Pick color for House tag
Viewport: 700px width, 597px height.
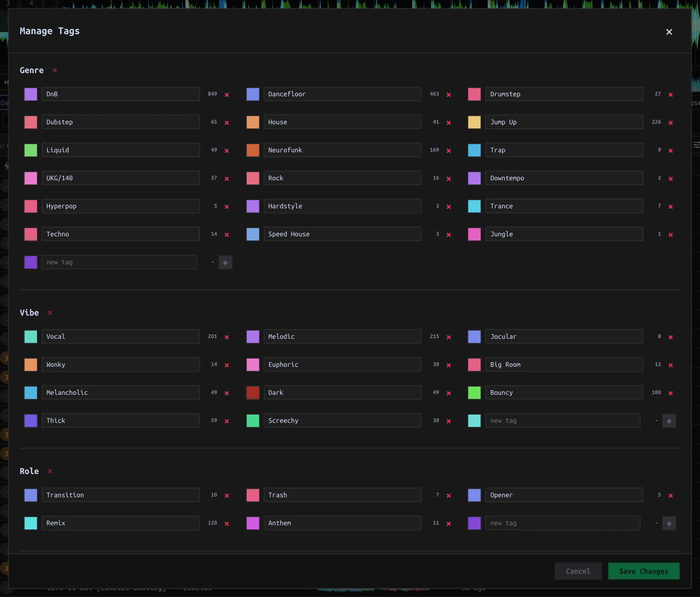tap(253, 122)
